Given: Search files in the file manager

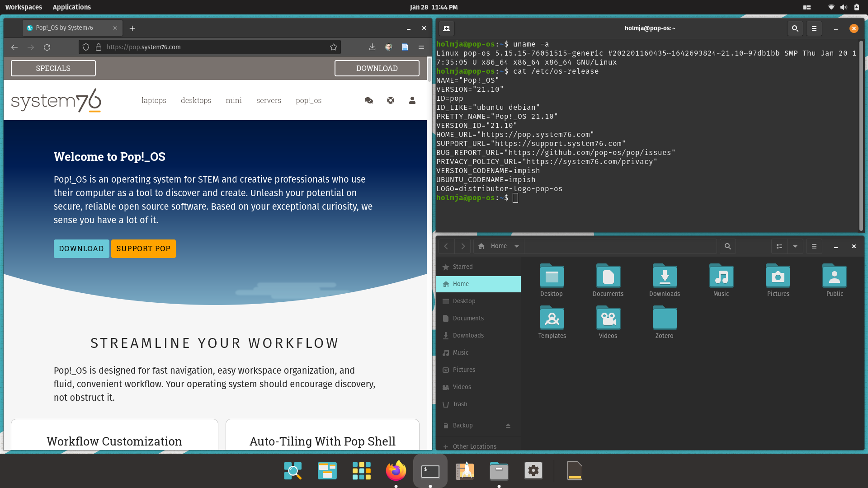Looking at the screenshot, I should click(728, 246).
